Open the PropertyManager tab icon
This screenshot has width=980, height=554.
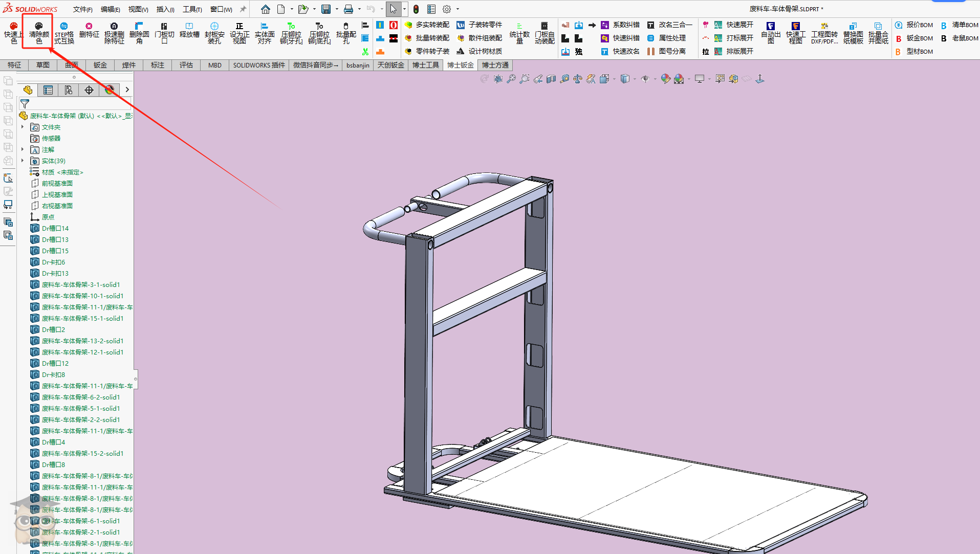point(48,90)
